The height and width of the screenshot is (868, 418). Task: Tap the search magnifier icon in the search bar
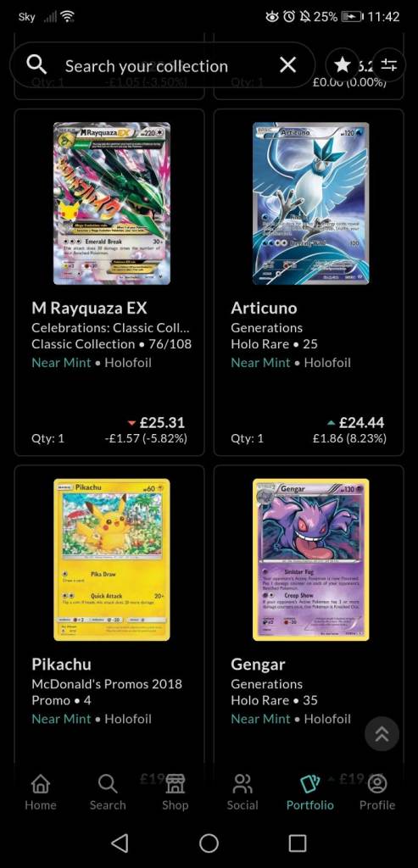pyautogui.click(x=36, y=65)
